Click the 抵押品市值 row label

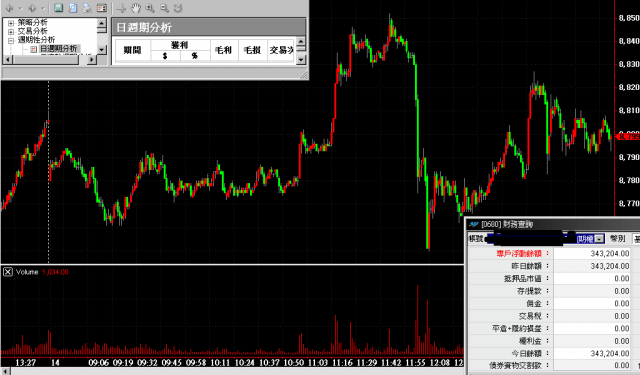click(x=522, y=279)
